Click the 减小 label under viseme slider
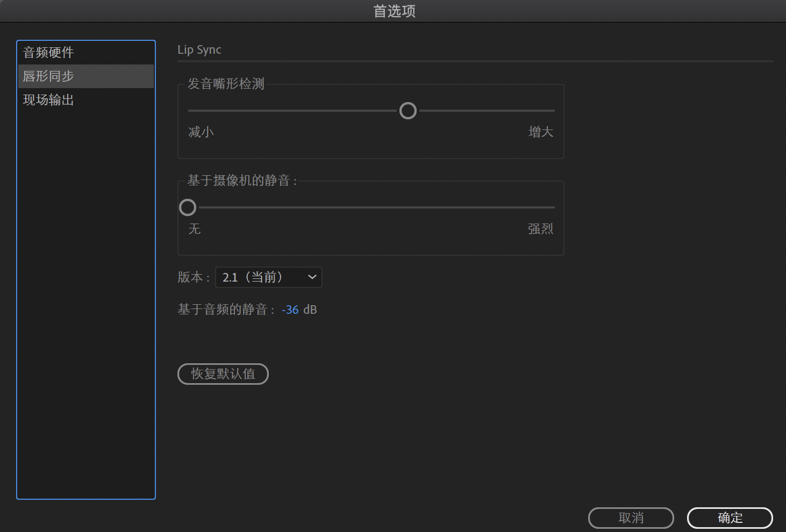Image resolution: width=786 pixels, height=532 pixels. [201, 132]
